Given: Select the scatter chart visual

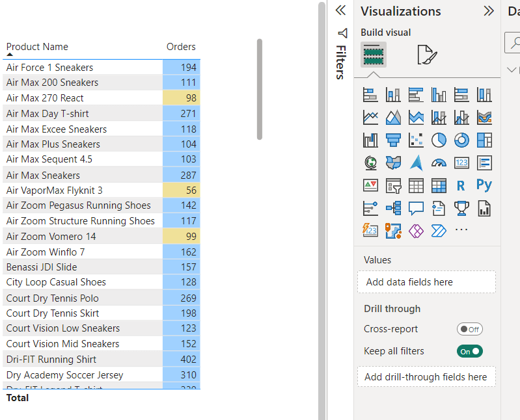Looking at the screenshot, I should [x=416, y=140].
